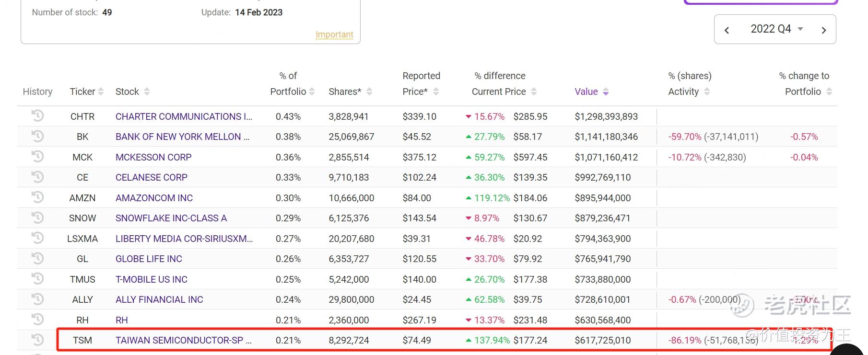
Task: Open history for the CE row
Action: click(37, 177)
